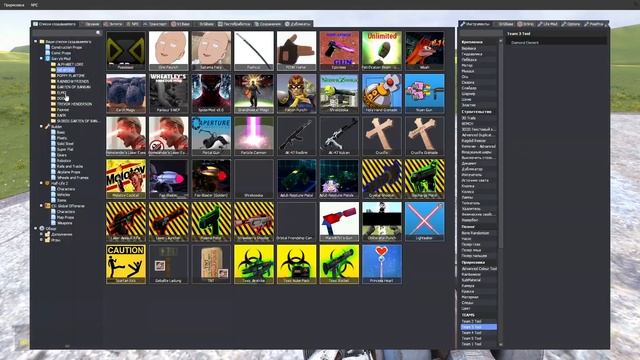The image size is (640, 360).
Task: Choose the pixelated hand weapon thumbnail
Action: point(296,51)
